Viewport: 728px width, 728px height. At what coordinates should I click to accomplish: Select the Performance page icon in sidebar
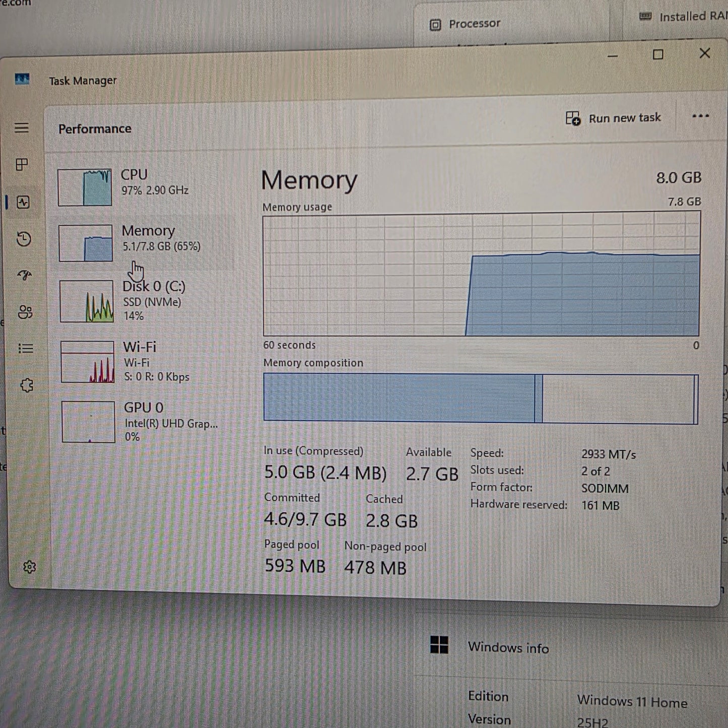[23, 202]
